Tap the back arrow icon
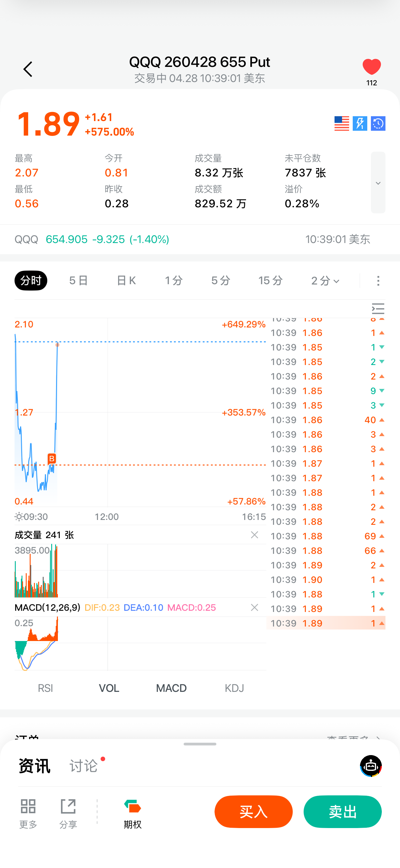 (x=28, y=69)
